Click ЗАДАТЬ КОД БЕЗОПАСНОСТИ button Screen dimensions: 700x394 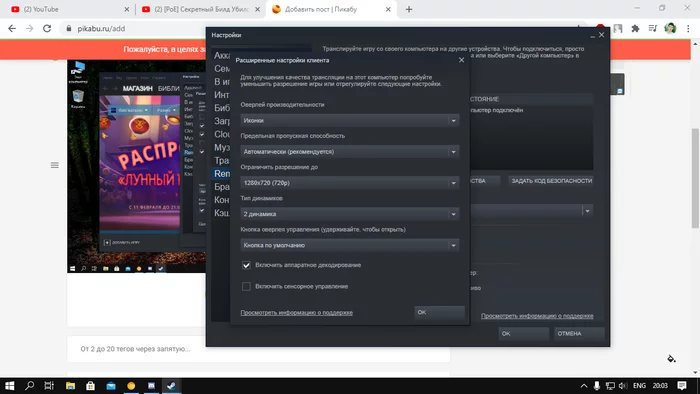tap(551, 181)
